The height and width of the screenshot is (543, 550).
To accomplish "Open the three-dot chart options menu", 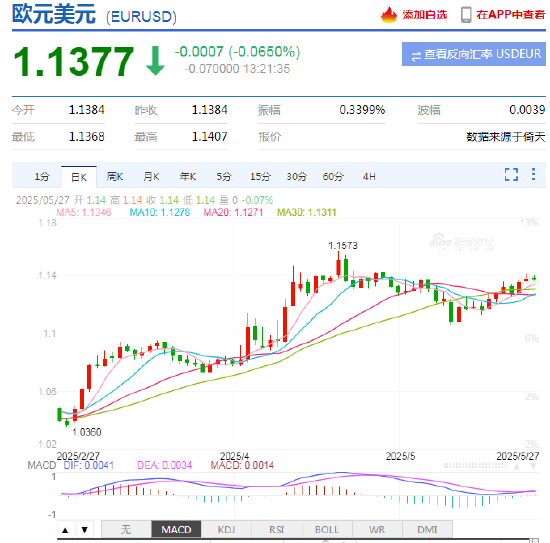I will click(533, 174).
